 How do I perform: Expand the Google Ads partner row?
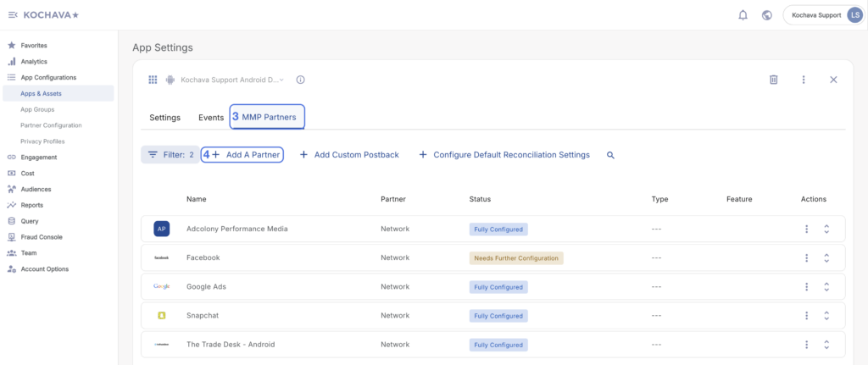[x=826, y=287]
